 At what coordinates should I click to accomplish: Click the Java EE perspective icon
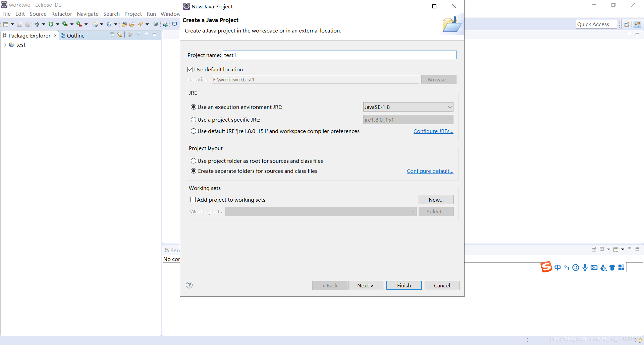(638, 24)
